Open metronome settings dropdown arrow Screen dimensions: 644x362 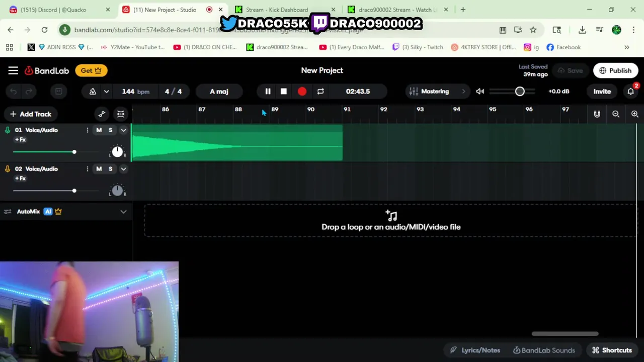(x=106, y=92)
